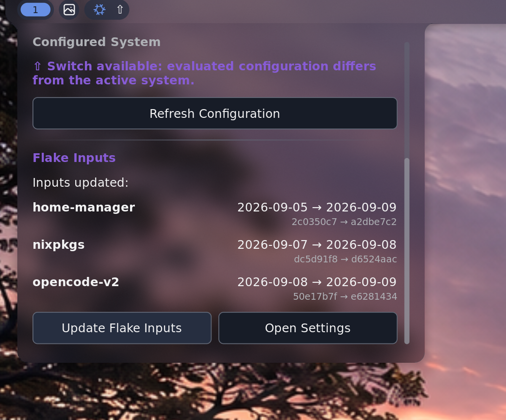Select workspace 1 indicator pill
Viewport: 506px width, 420px height.
(x=35, y=10)
